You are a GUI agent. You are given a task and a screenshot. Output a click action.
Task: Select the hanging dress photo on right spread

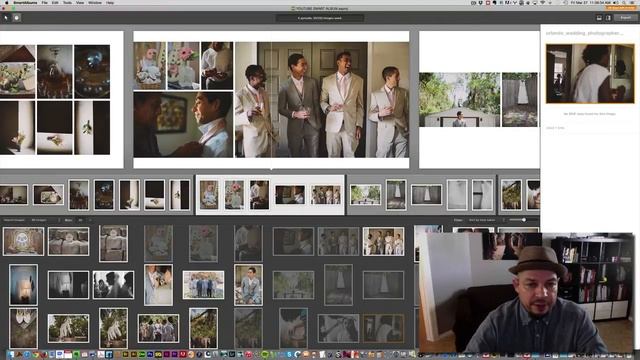coord(520,100)
